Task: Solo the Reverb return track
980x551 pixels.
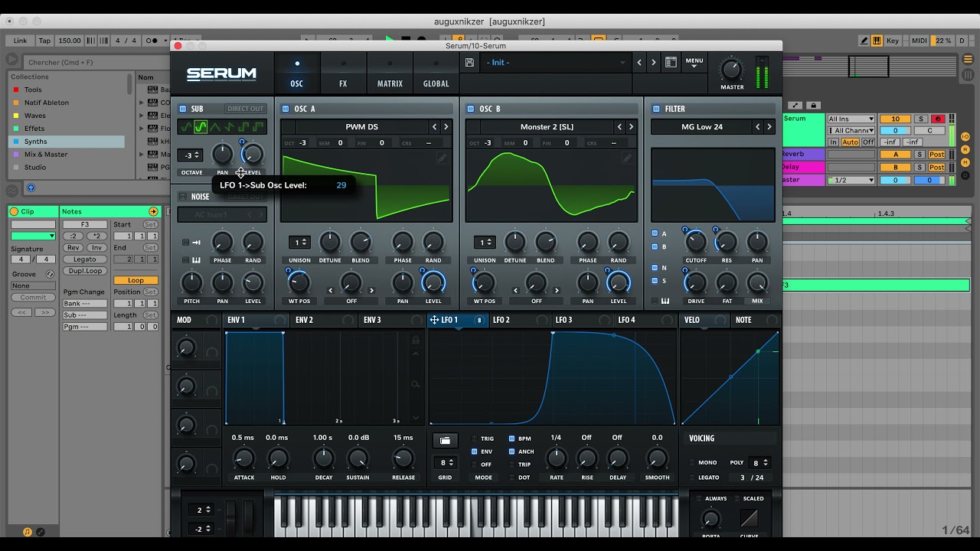Action: pyautogui.click(x=921, y=155)
